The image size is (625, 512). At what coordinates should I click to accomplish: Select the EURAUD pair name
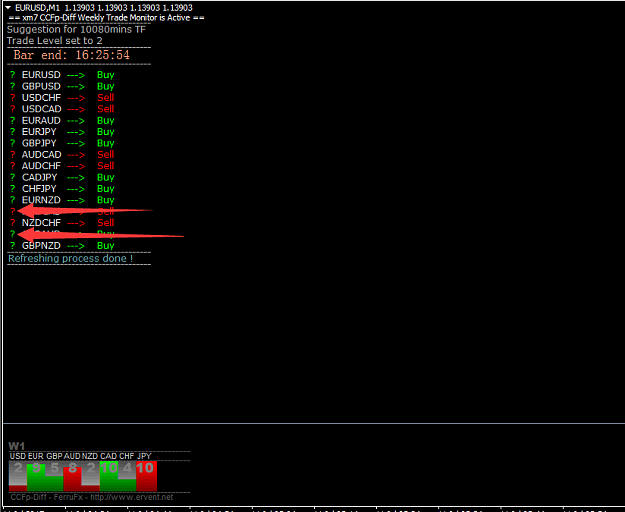(41, 120)
